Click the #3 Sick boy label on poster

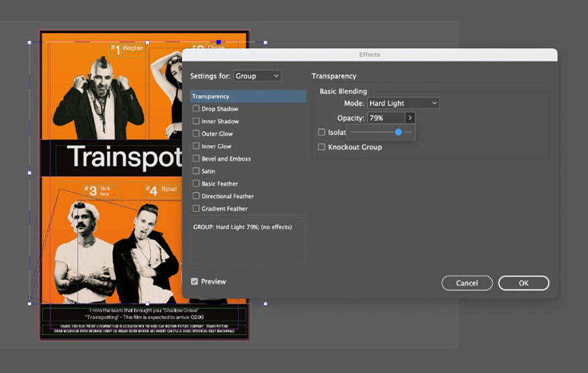click(x=98, y=190)
